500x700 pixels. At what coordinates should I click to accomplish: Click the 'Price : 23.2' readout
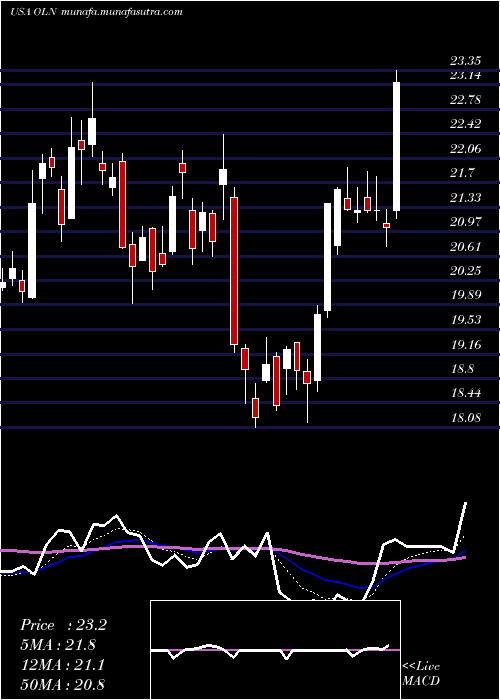63,625
